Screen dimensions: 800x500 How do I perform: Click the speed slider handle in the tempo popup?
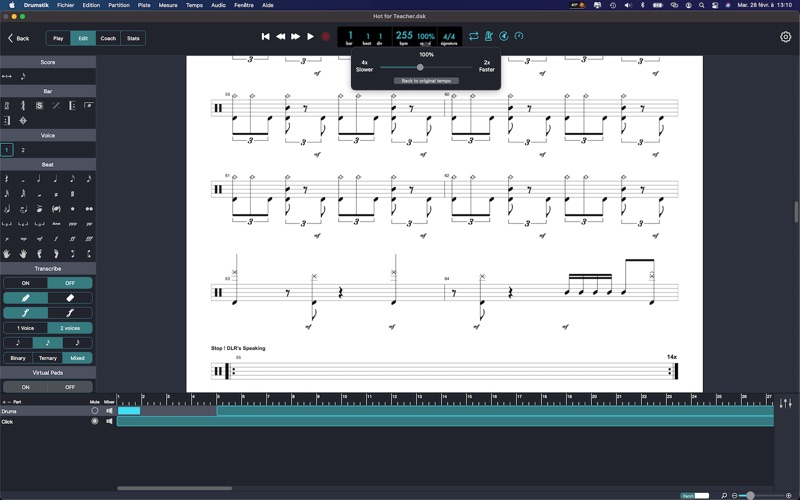pyautogui.click(x=420, y=67)
